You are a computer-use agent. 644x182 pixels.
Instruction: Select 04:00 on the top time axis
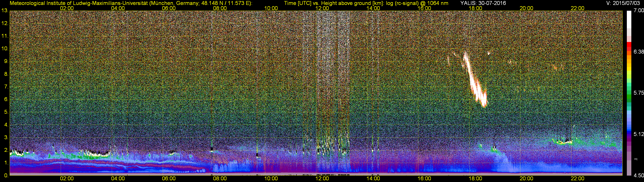coord(118,8)
